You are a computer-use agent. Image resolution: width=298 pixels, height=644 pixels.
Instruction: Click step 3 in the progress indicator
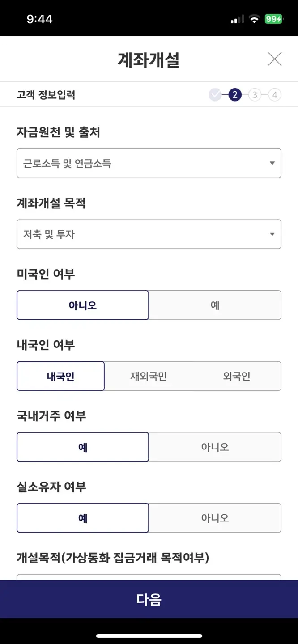pyautogui.click(x=255, y=94)
